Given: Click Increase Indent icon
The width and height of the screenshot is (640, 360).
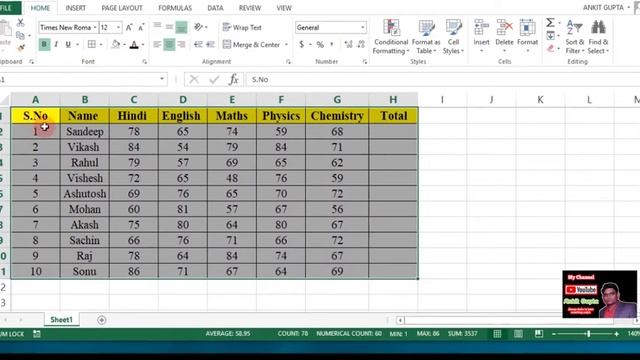Looking at the screenshot, I should [x=211, y=44].
